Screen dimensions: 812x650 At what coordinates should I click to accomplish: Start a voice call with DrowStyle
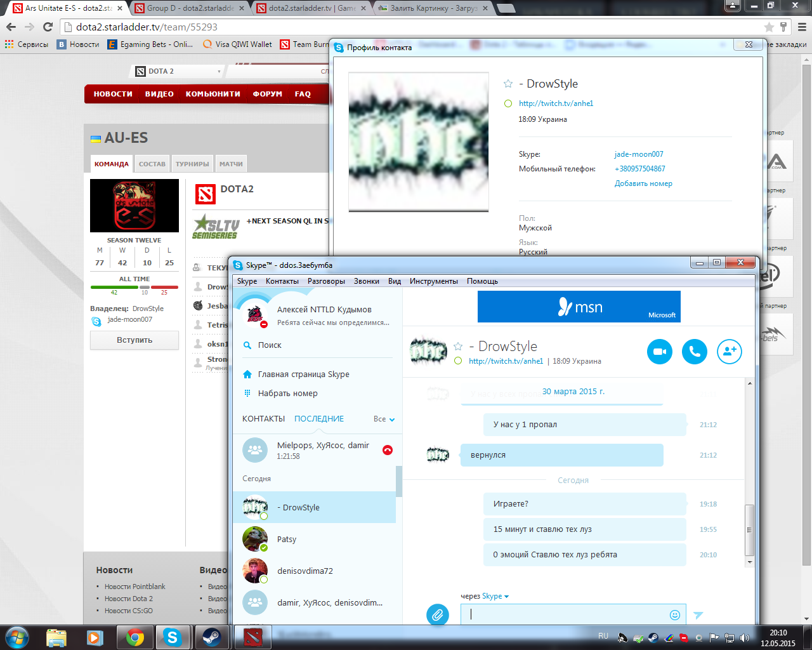(x=695, y=352)
